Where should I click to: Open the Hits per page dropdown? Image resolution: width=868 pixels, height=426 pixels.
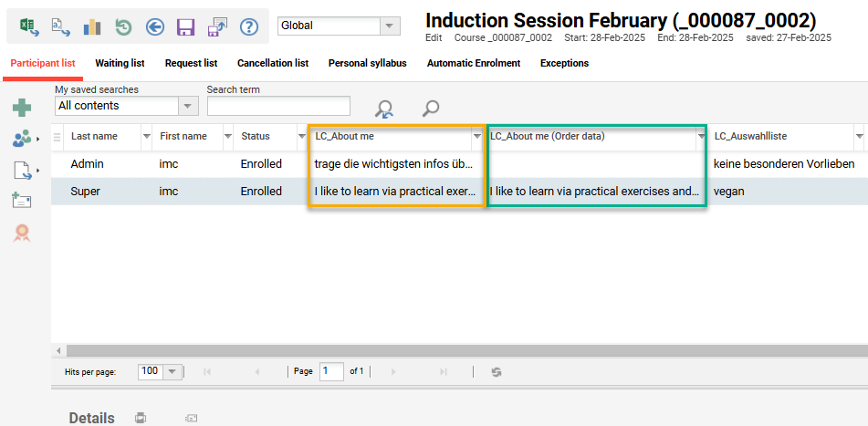[x=171, y=372]
